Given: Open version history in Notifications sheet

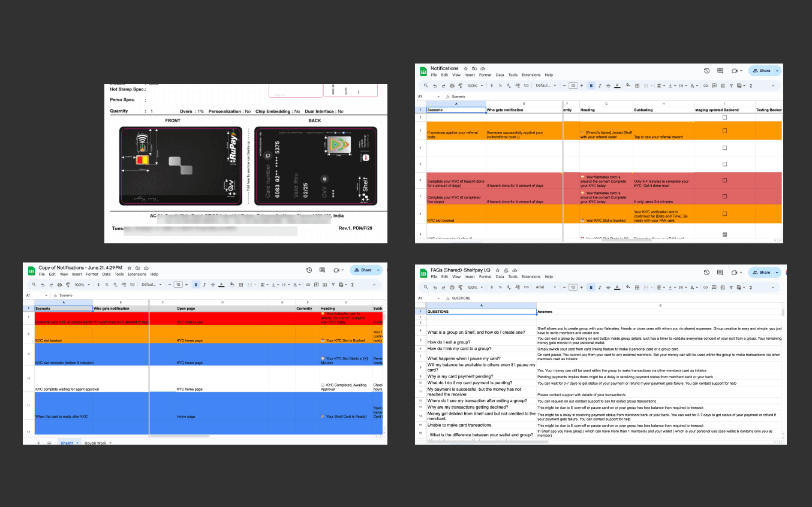Looking at the screenshot, I should 707,71.
